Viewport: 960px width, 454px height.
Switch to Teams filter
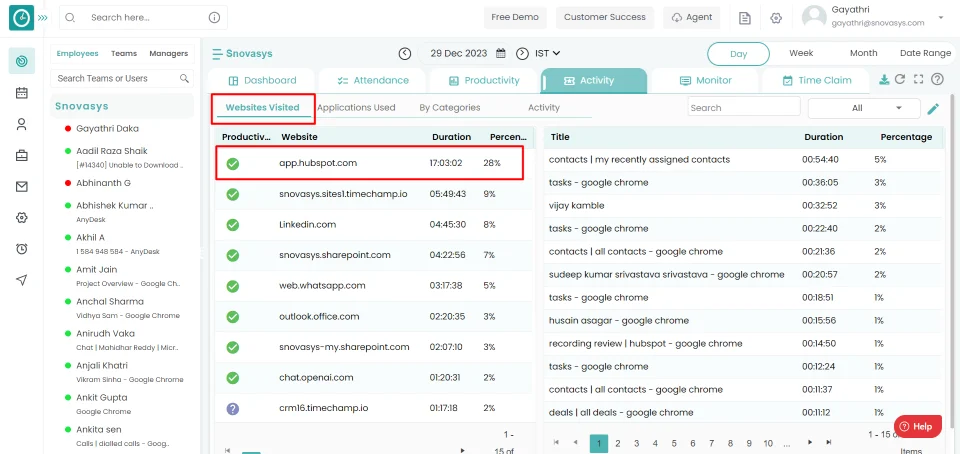point(124,54)
